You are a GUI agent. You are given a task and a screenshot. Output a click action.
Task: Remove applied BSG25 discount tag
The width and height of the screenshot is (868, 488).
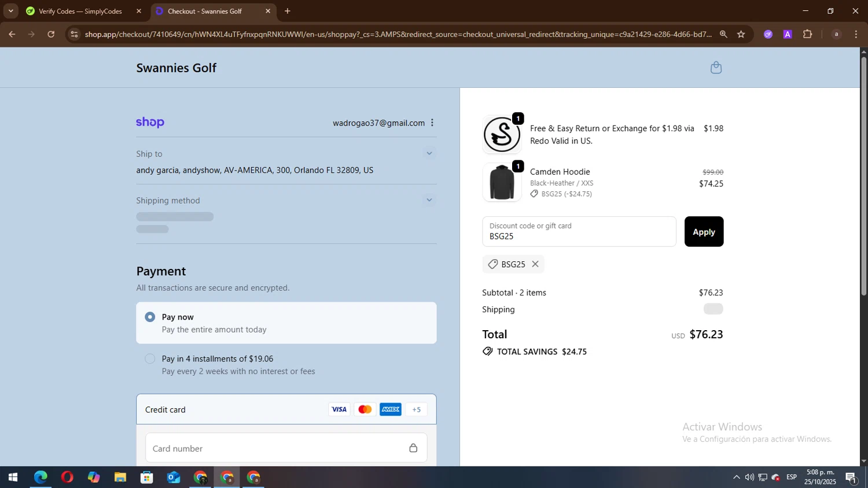(x=535, y=264)
